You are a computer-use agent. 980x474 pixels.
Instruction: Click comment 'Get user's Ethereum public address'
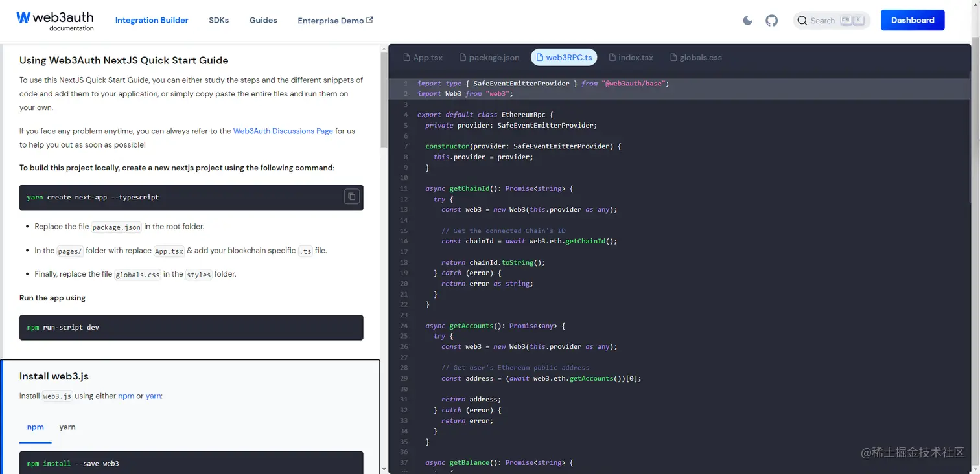tap(515, 368)
